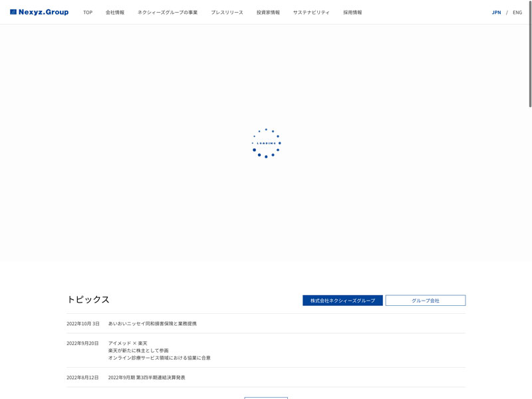Click the Nexyz.Group logo

point(39,12)
